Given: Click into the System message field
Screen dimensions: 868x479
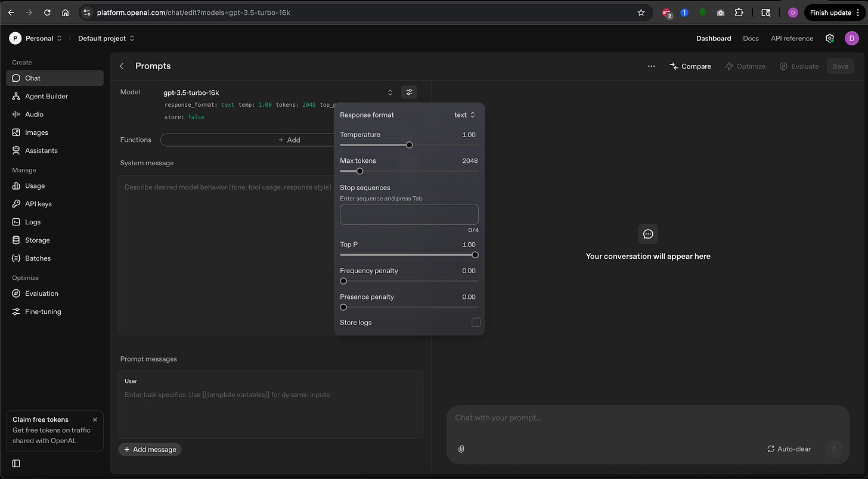Looking at the screenshot, I should pyautogui.click(x=271, y=255).
